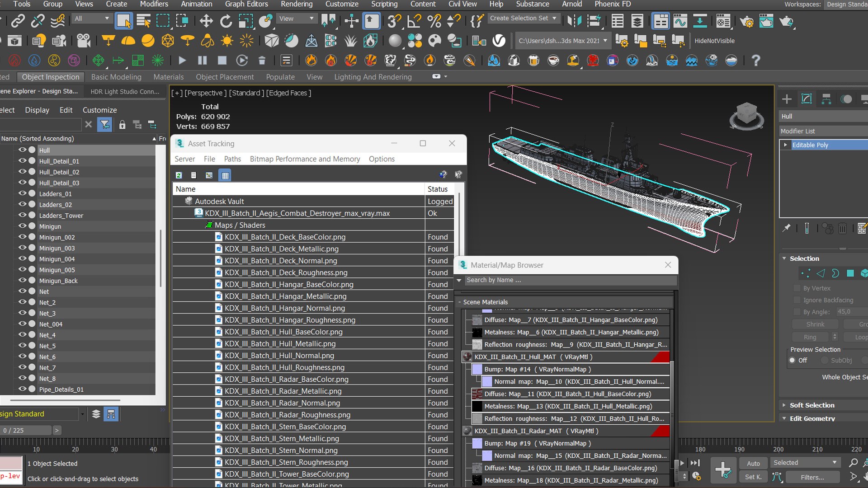This screenshot has width=868, height=488.
Task: Open the Graph Editors menu
Action: (x=246, y=4)
